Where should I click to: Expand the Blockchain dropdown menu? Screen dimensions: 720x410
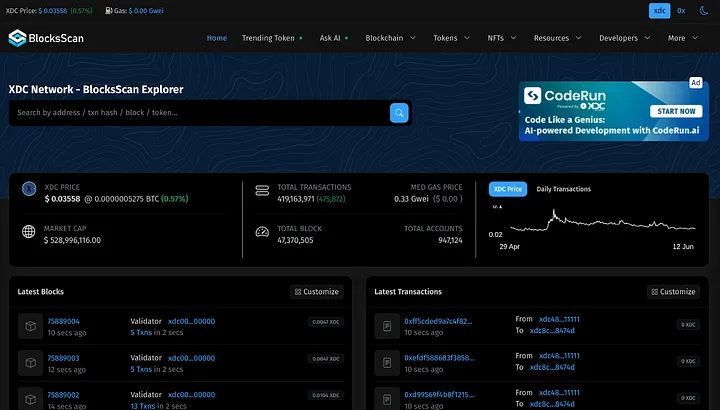tap(389, 38)
